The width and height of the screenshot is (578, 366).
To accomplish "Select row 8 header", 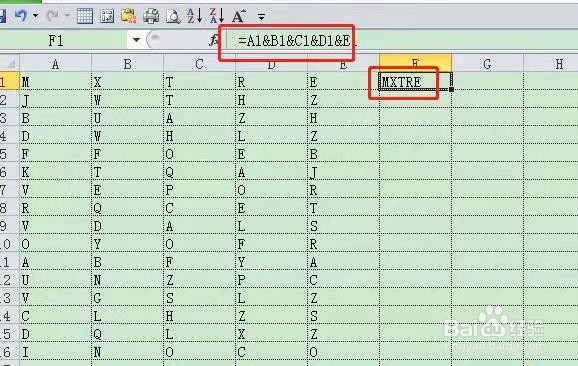I will coord(9,208).
